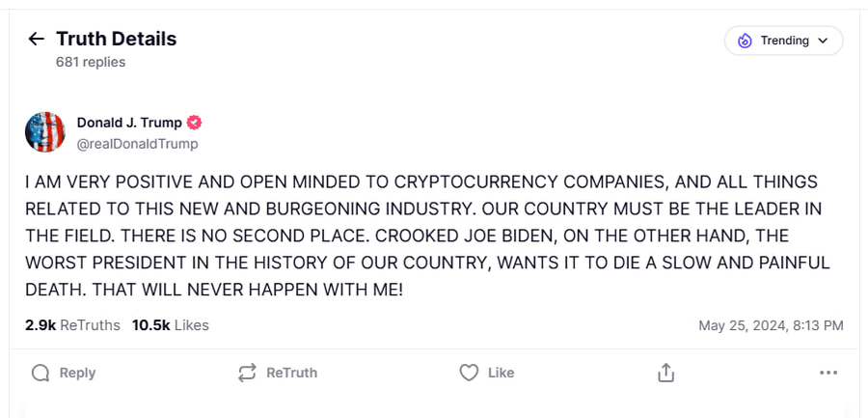Viewport: 868px width, 418px height.
Task: Click the flame icon in Trending
Action: (745, 41)
